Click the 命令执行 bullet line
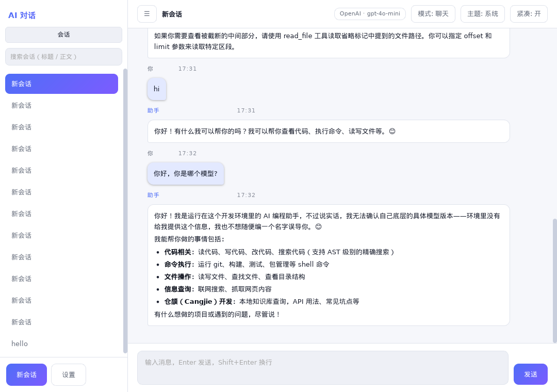This screenshot has width=557, height=392. click(x=247, y=265)
